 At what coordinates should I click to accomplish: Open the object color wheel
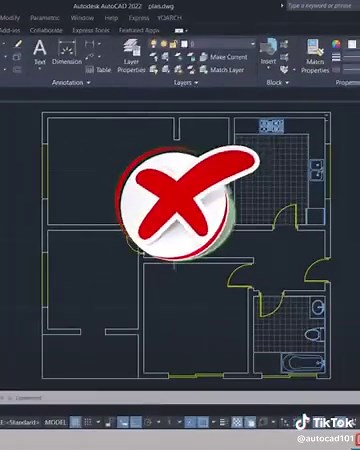click(x=336, y=44)
